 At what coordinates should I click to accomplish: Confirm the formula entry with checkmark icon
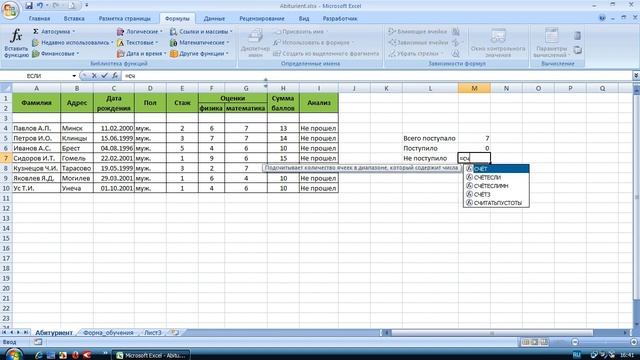104,76
